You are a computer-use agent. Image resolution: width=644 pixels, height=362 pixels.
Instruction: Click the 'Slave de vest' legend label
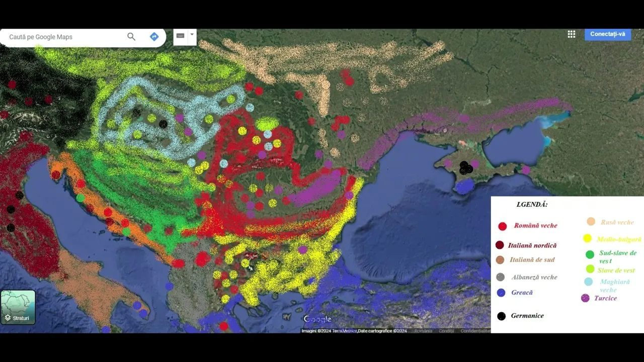pyautogui.click(x=617, y=270)
